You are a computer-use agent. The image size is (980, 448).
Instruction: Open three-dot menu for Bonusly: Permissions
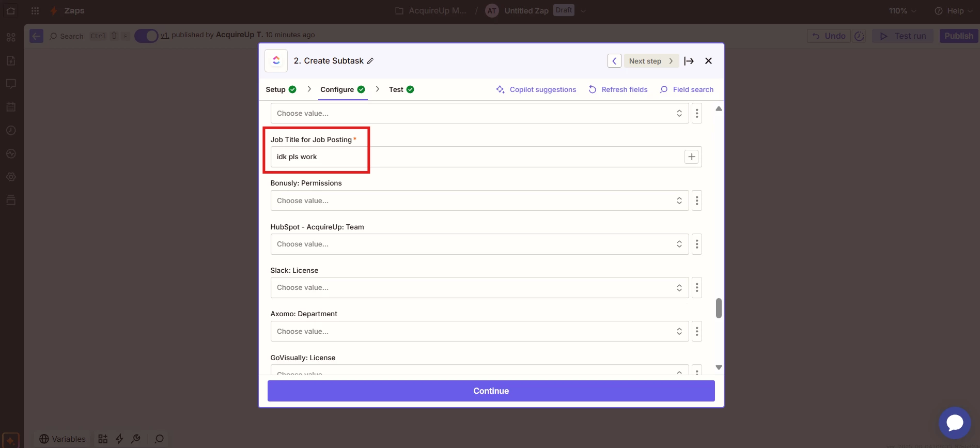click(697, 200)
